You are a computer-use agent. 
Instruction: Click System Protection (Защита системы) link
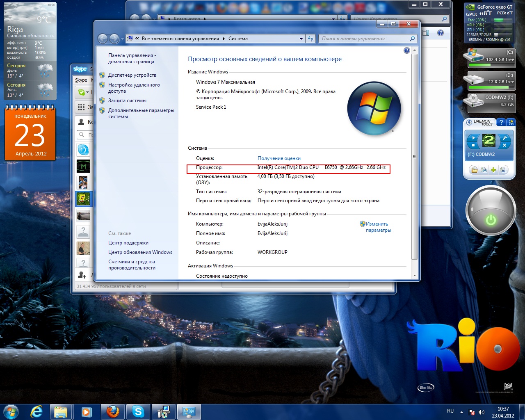(x=127, y=100)
